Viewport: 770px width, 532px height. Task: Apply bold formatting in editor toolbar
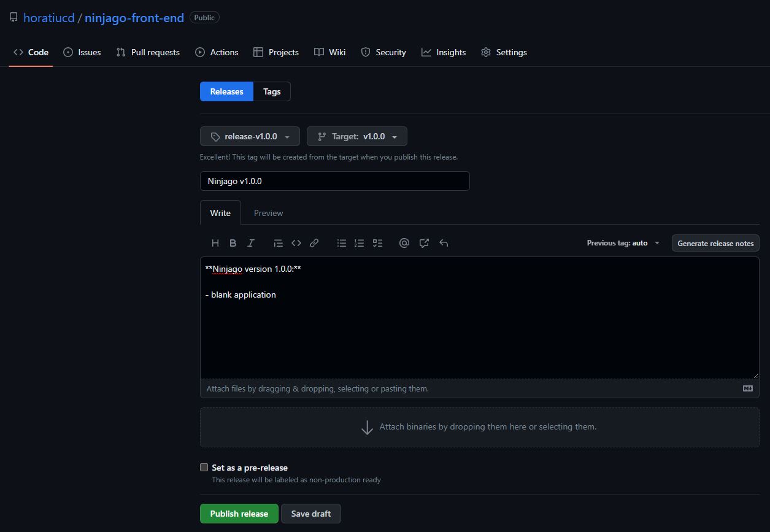pos(233,243)
